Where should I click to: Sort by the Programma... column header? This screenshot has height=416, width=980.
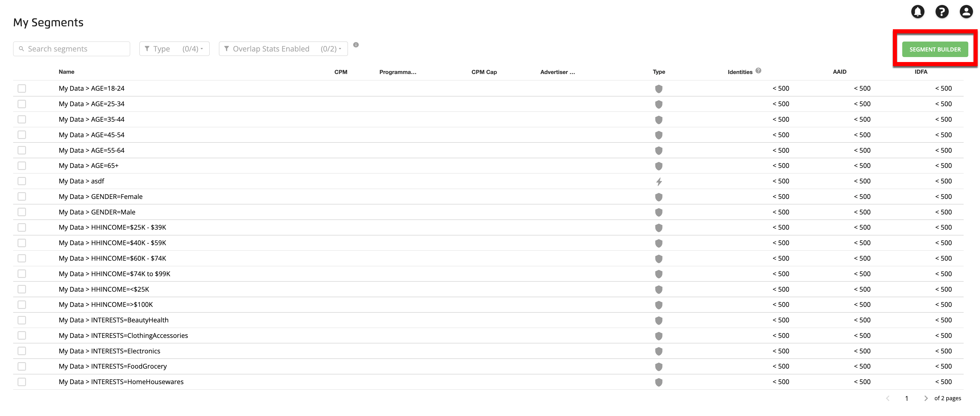(398, 72)
